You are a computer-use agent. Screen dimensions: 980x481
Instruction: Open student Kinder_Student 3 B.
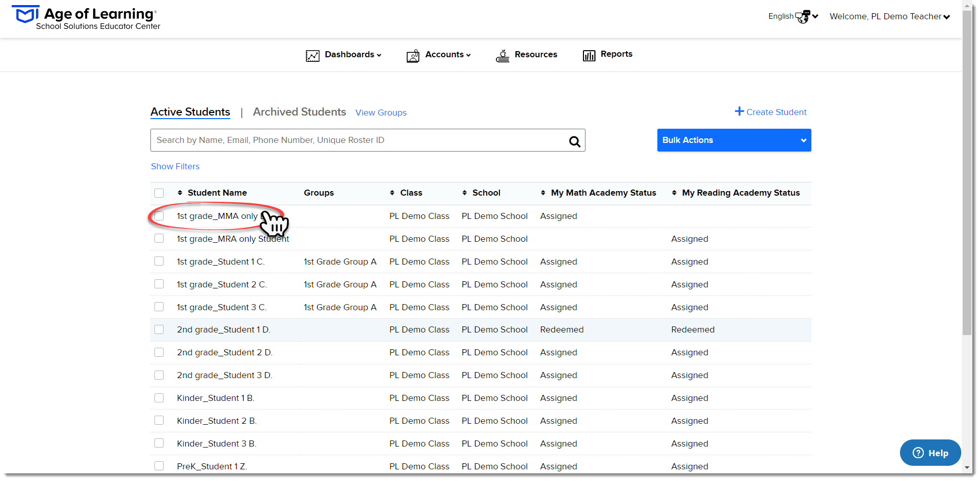point(217,443)
